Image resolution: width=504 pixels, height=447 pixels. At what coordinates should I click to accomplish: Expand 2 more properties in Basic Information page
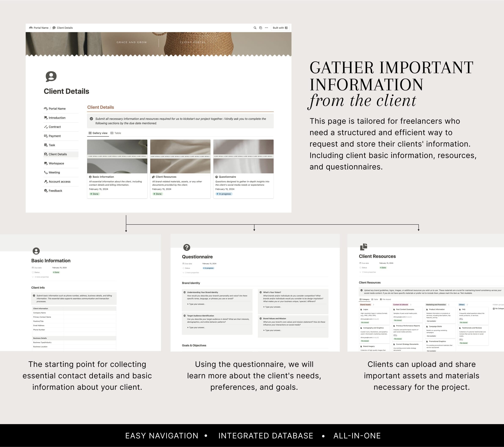click(x=40, y=277)
